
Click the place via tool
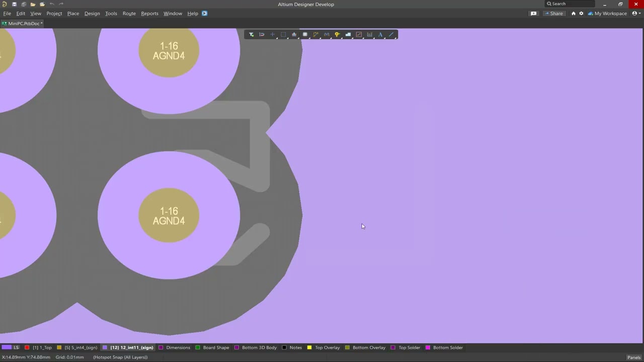(x=337, y=35)
